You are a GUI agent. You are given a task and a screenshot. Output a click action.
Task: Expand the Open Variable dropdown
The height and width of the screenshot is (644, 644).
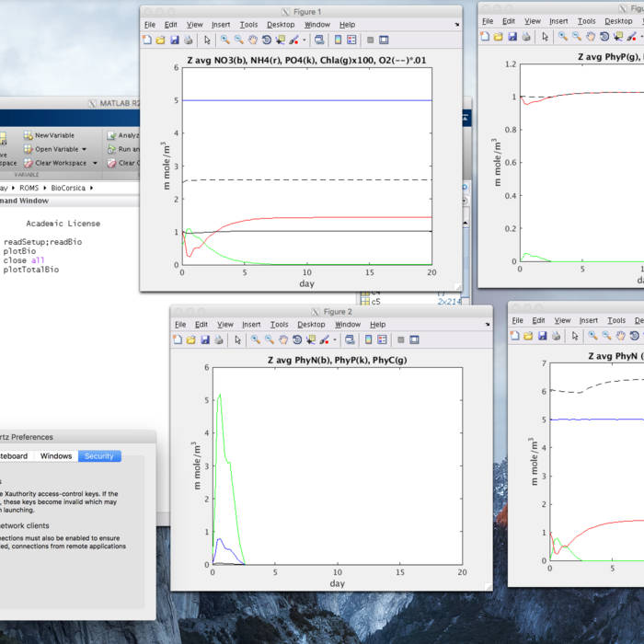point(84,149)
